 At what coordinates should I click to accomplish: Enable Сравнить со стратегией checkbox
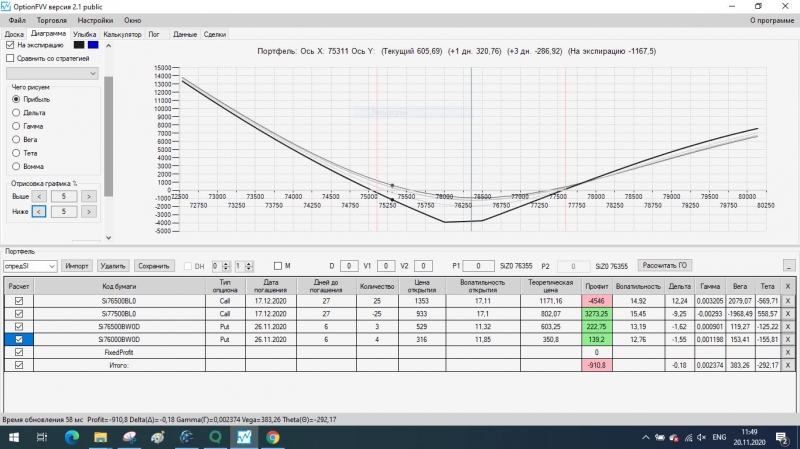pos(10,58)
